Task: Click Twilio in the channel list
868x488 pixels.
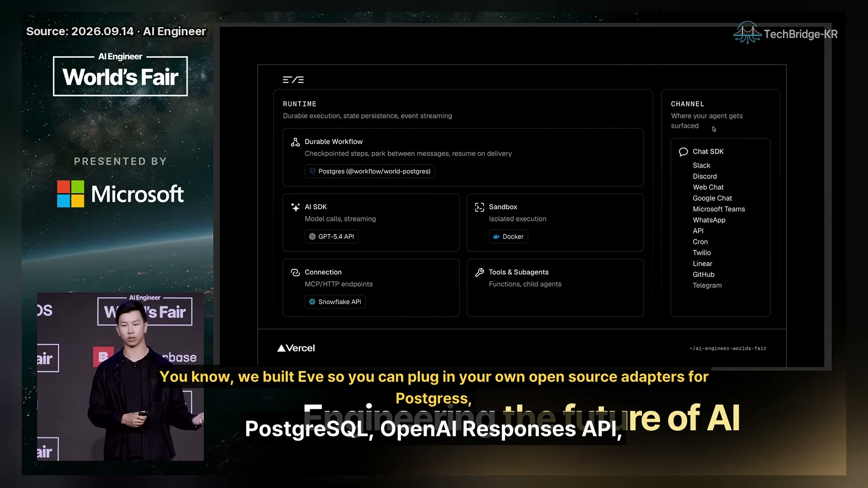Action: point(702,253)
